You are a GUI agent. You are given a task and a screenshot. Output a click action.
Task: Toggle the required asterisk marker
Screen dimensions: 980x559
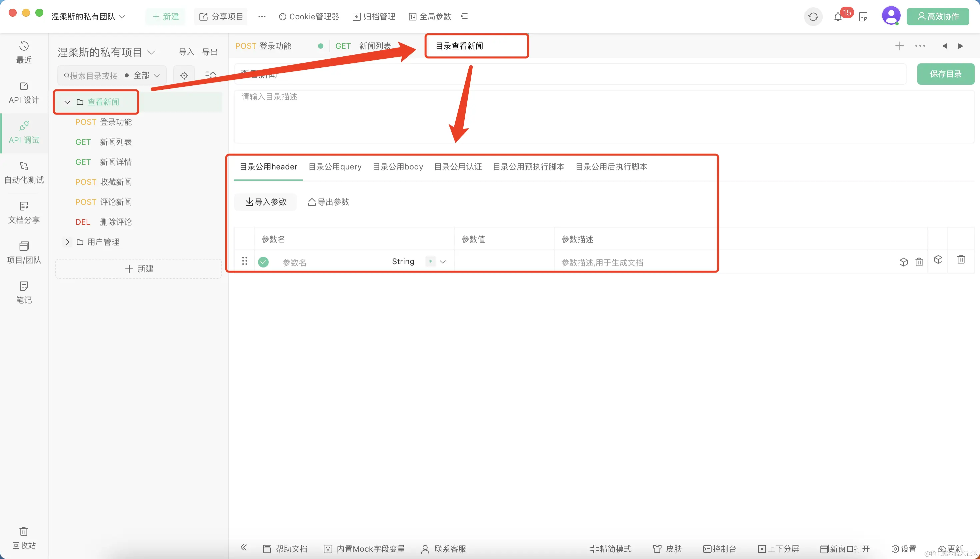(x=431, y=261)
